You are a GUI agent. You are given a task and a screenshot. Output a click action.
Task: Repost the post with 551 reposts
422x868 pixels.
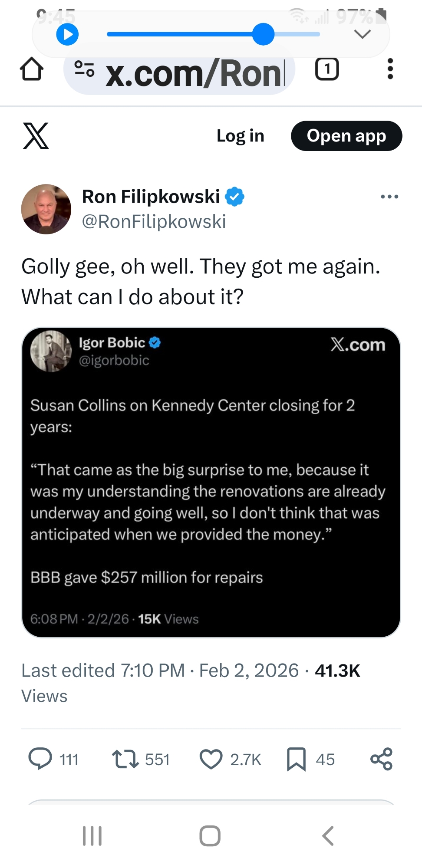[125, 759]
